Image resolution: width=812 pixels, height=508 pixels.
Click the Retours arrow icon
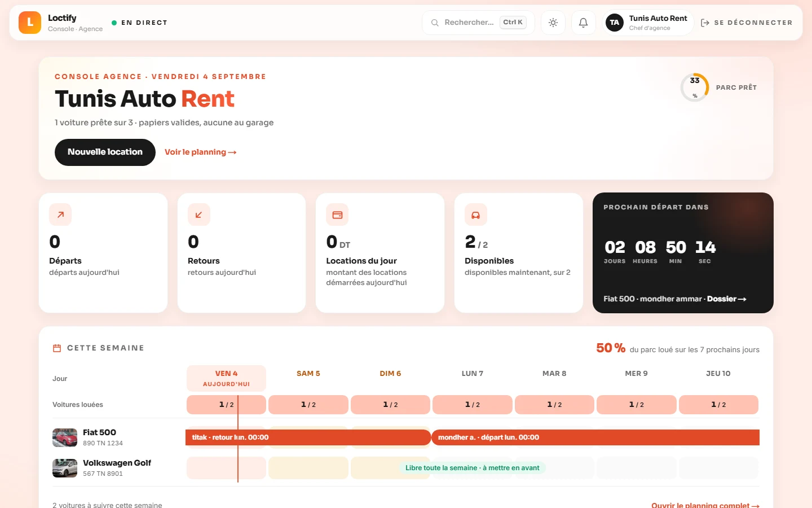click(x=199, y=214)
